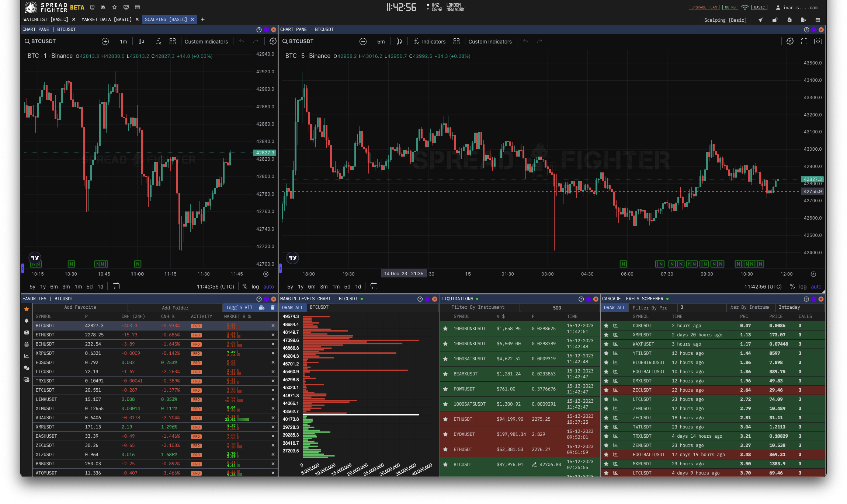Click the star icon on DYDXUSDT liquidation row
The width and height of the screenshot is (847, 504).
[445, 434]
